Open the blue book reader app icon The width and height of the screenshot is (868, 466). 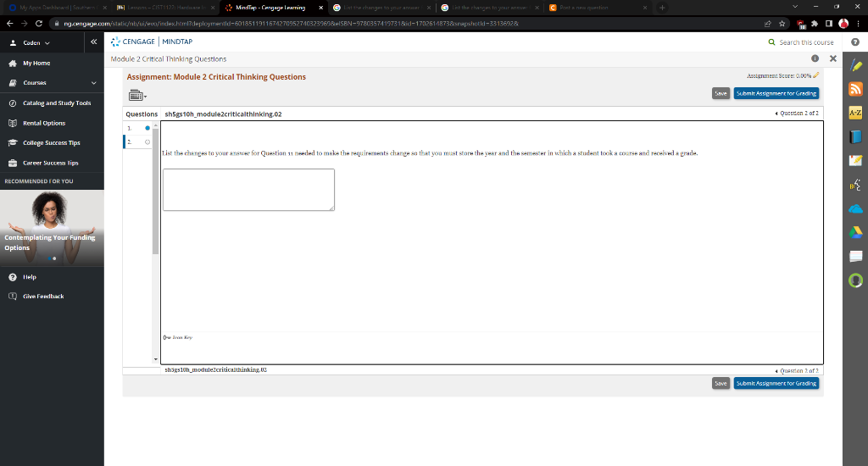(x=856, y=136)
